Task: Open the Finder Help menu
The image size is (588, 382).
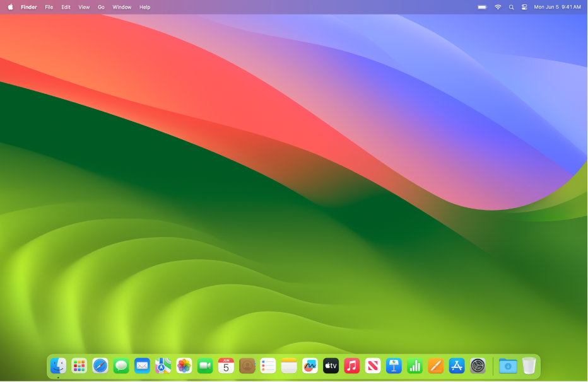Action: (x=144, y=7)
